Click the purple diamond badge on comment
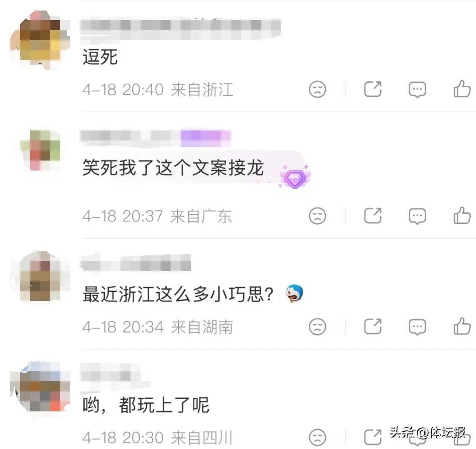 click(295, 177)
